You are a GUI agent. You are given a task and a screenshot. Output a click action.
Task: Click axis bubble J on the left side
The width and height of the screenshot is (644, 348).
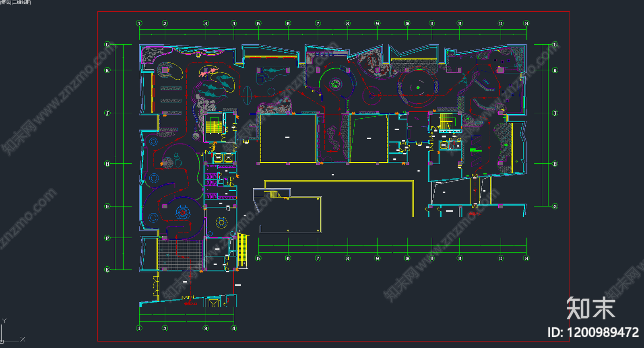pyautogui.click(x=107, y=113)
